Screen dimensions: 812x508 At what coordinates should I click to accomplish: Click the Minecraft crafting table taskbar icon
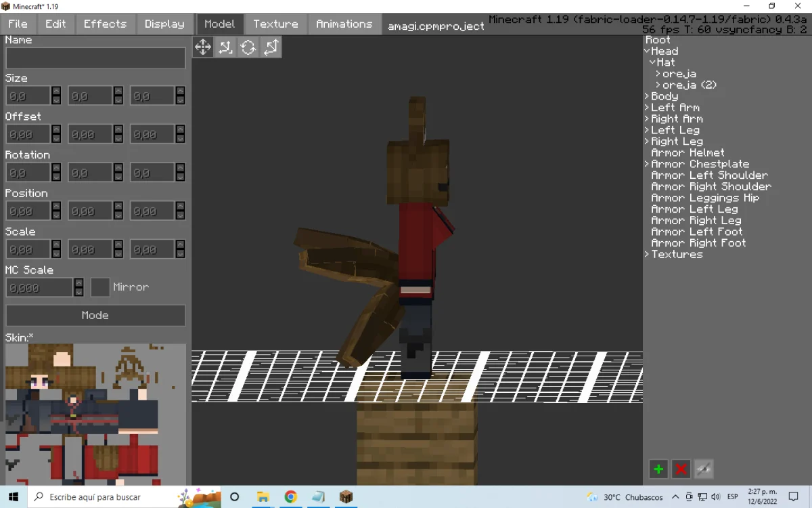coord(346,496)
